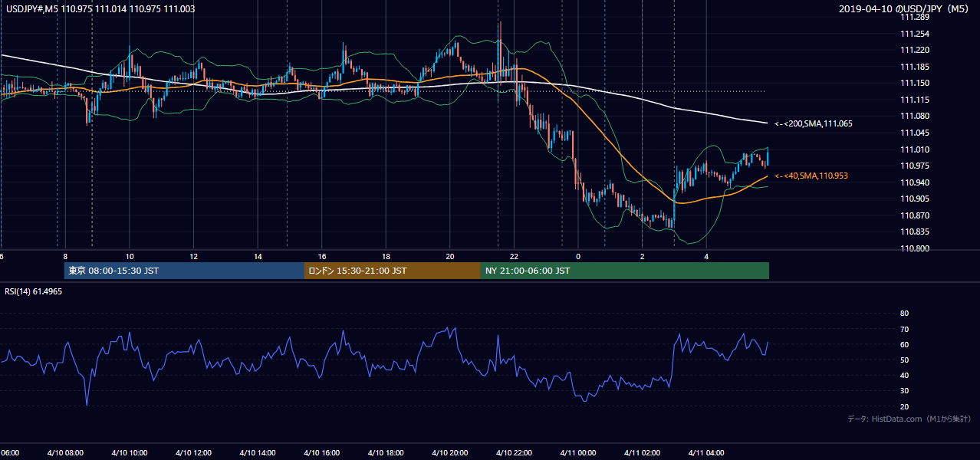Click RSI scale label 60
Image resolution: width=980 pixels, height=460 pixels.
point(904,344)
